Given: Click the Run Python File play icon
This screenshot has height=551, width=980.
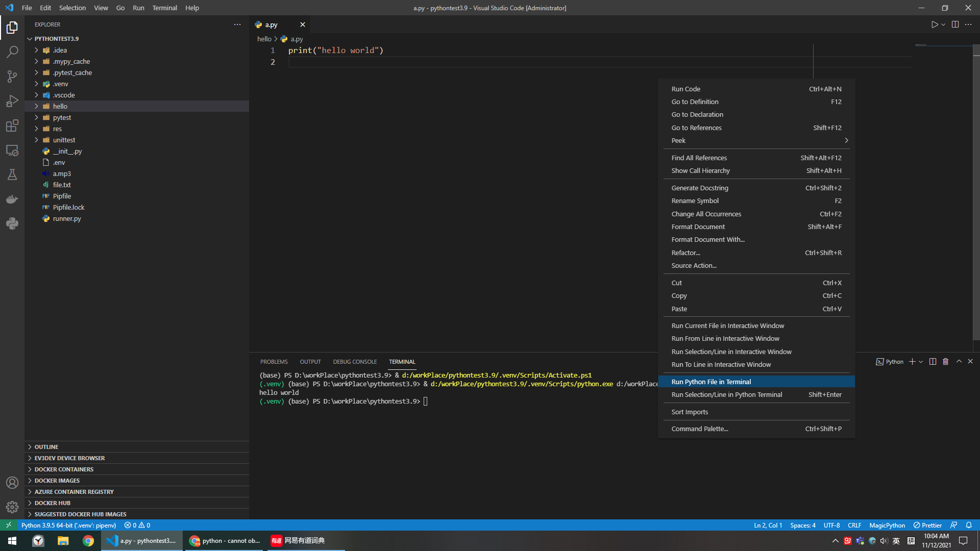Looking at the screenshot, I should (x=934, y=24).
